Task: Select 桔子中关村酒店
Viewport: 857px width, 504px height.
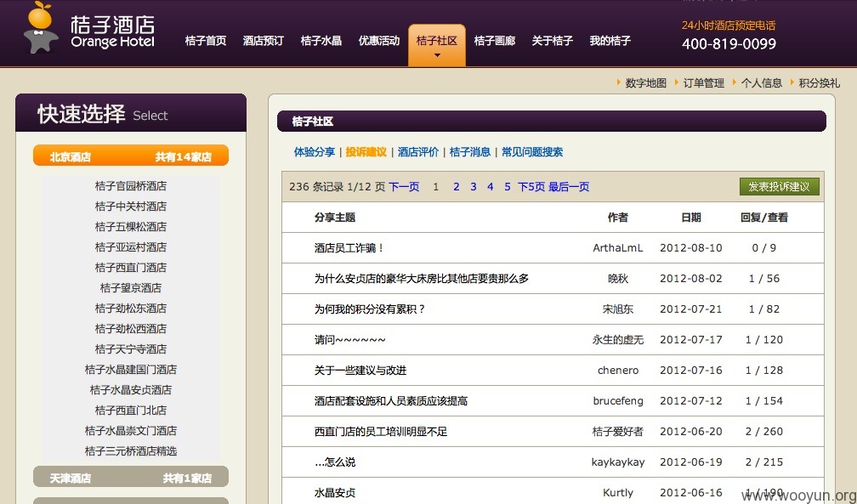Action: [x=131, y=206]
